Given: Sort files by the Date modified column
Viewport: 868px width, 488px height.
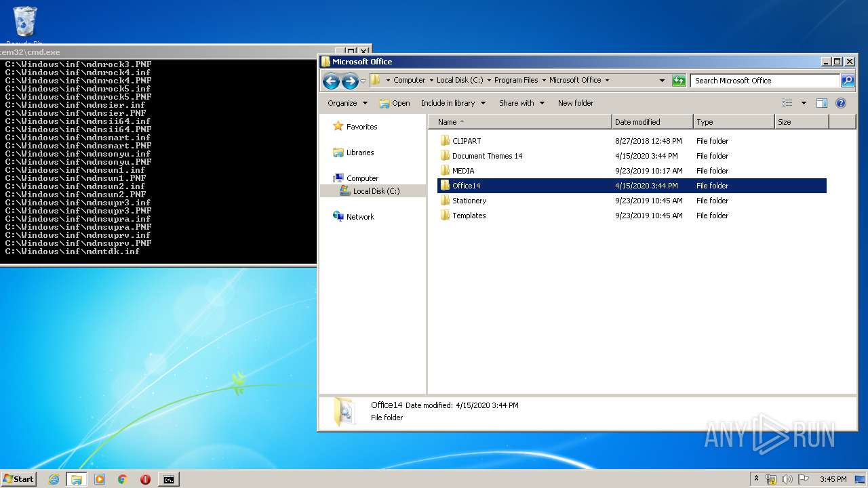Looking at the screenshot, I should pyautogui.click(x=652, y=122).
